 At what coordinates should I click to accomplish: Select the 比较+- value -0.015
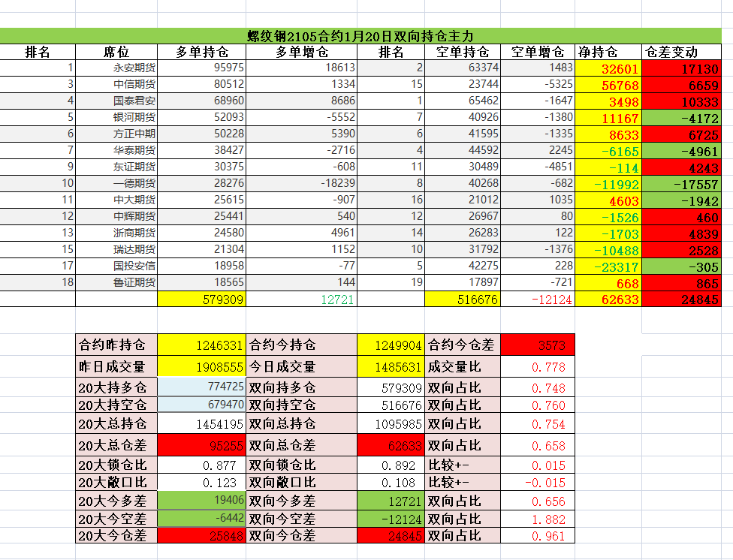click(x=538, y=482)
